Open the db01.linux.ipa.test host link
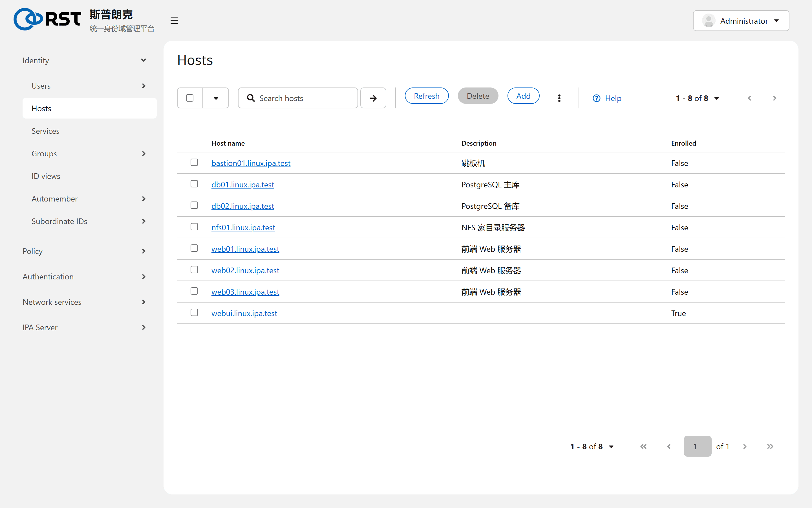The image size is (812, 508). click(242, 185)
